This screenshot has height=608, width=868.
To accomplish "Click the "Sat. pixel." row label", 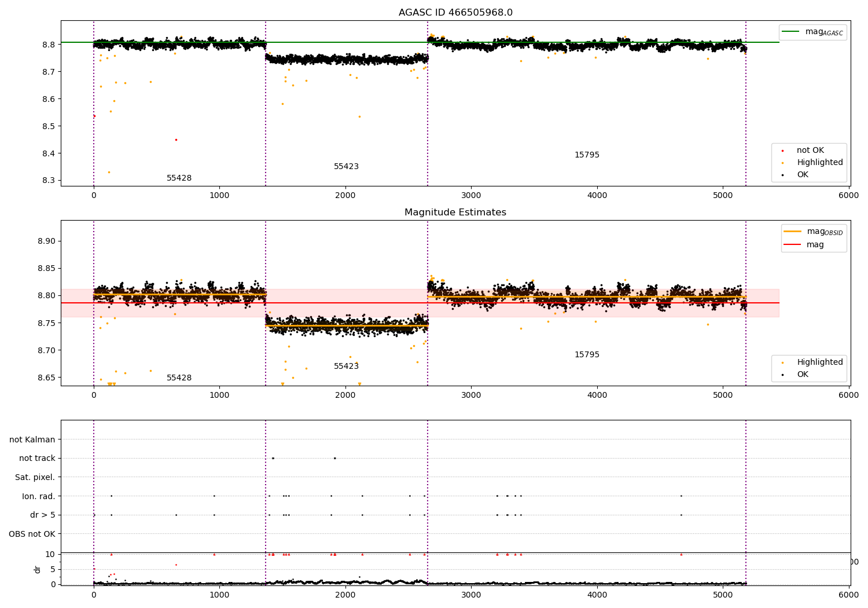I will (x=35, y=477).
